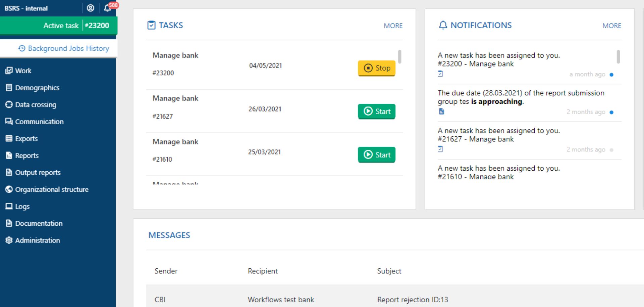Viewport: 644px width, 307px height.
Task: Select Organizational structure menu item
Action: click(x=52, y=189)
